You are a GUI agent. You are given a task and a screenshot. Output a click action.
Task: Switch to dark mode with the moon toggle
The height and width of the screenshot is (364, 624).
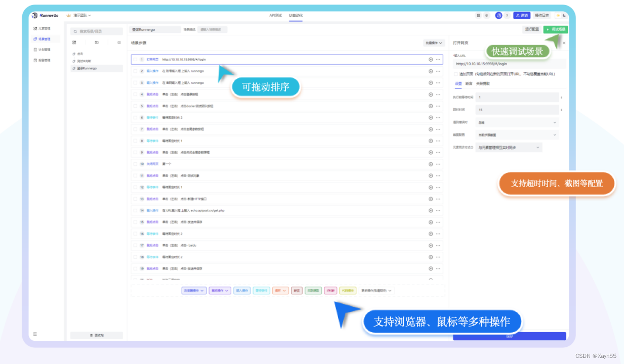pyautogui.click(x=564, y=16)
